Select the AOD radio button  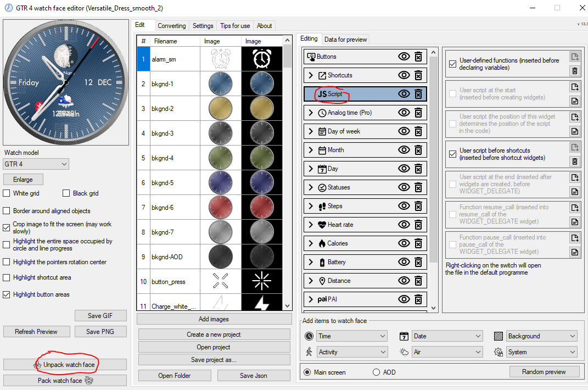(x=376, y=372)
